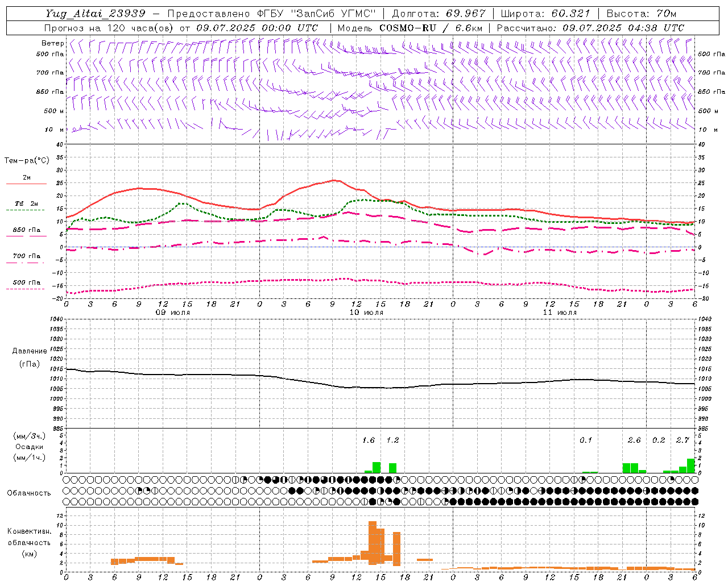Viewport: 728px width, 582px height.
Task: Click the 'Осадки' precipitation panel label
Action: [x=29, y=447]
